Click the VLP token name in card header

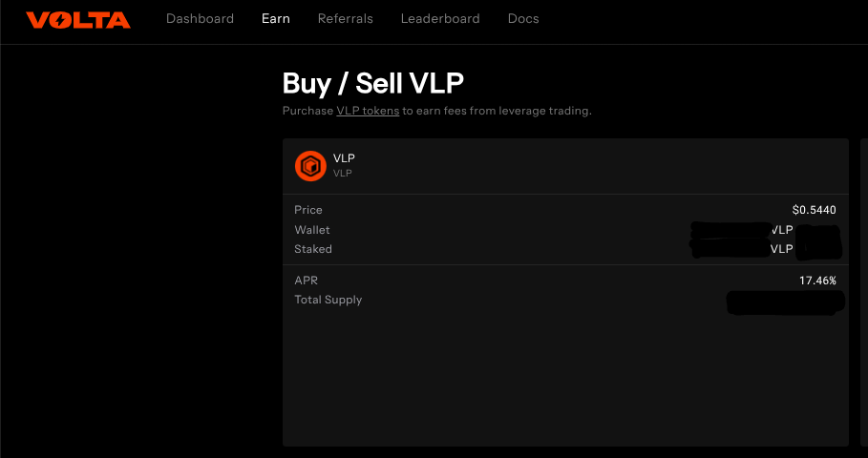(x=344, y=158)
